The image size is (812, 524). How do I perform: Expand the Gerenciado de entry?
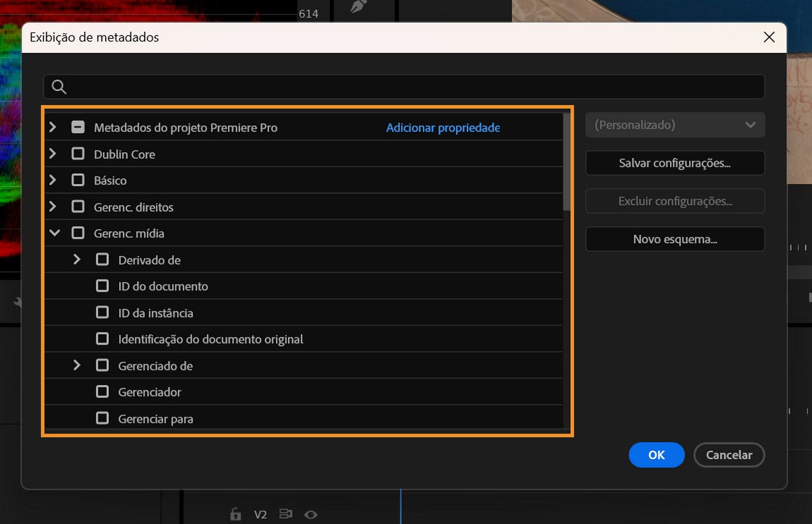tap(77, 365)
